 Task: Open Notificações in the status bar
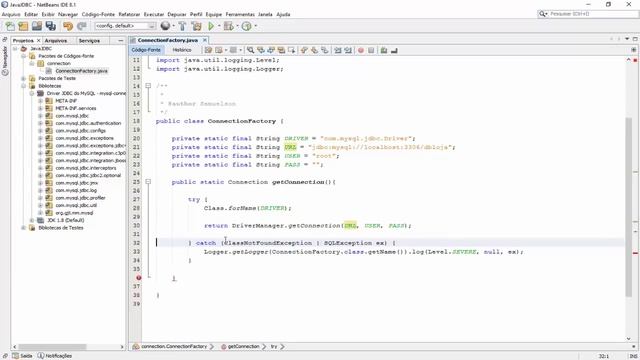(55, 356)
